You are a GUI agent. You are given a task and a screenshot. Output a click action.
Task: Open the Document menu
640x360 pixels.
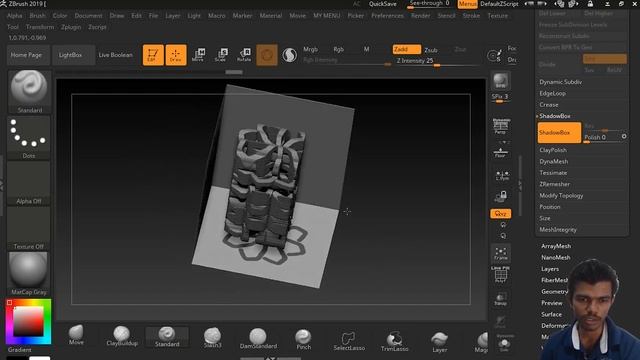pos(89,16)
